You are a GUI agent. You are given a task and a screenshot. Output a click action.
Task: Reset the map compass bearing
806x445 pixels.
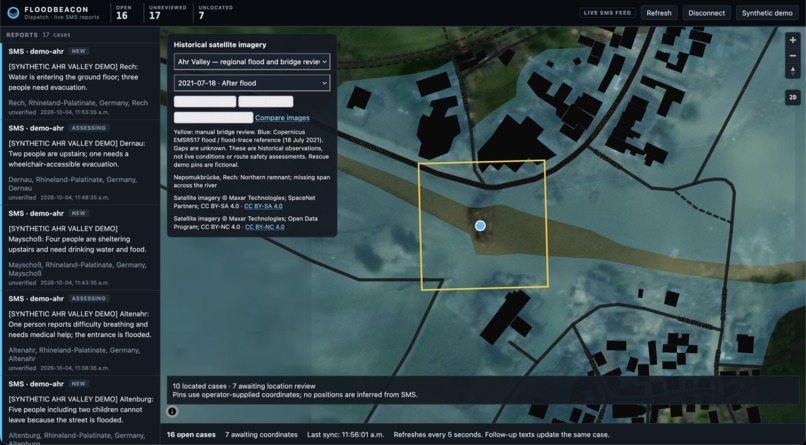792,71
